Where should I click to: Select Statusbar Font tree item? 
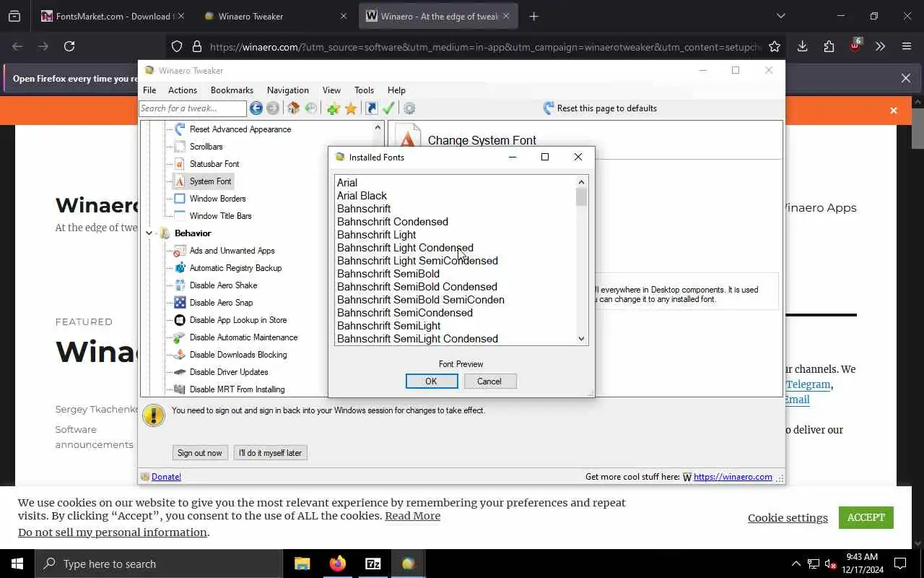214,164
